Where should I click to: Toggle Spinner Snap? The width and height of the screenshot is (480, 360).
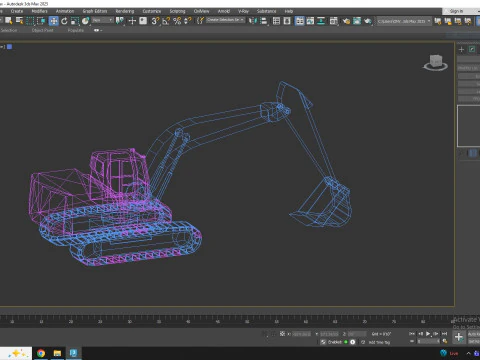click(x=188, y=21)
